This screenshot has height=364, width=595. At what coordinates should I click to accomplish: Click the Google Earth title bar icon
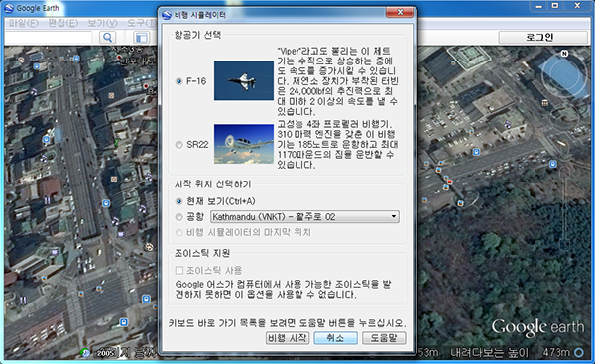coord(8,8)
